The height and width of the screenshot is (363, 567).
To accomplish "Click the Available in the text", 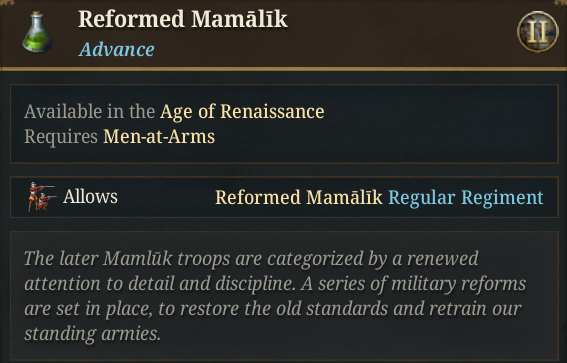I will (90, 111).
